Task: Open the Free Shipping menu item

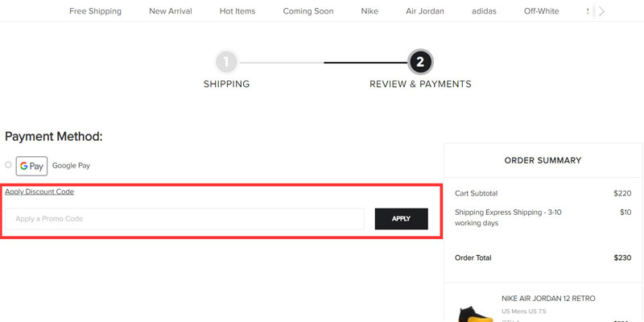Action: coord(95,12)
